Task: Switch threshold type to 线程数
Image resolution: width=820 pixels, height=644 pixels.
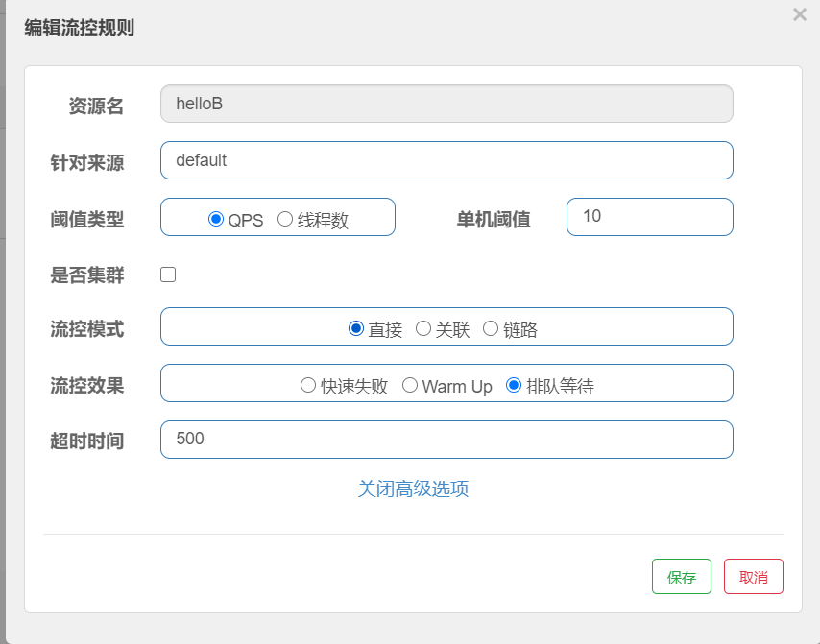Action: coord(285,219)
